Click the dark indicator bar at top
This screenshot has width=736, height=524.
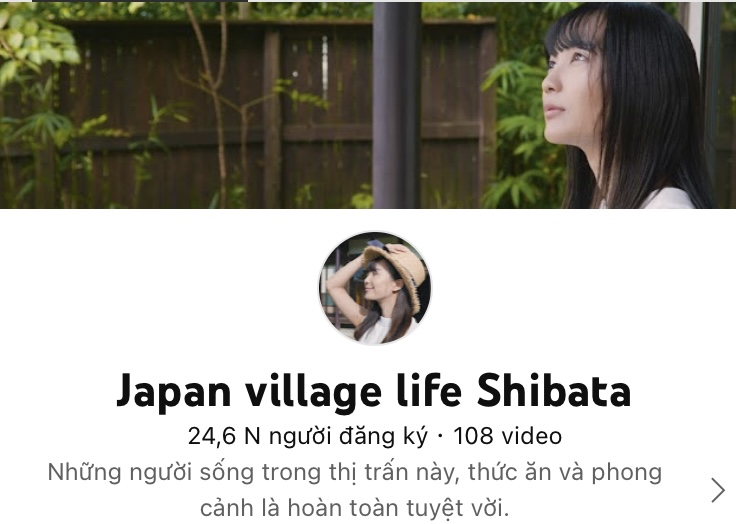pos(140,1)
